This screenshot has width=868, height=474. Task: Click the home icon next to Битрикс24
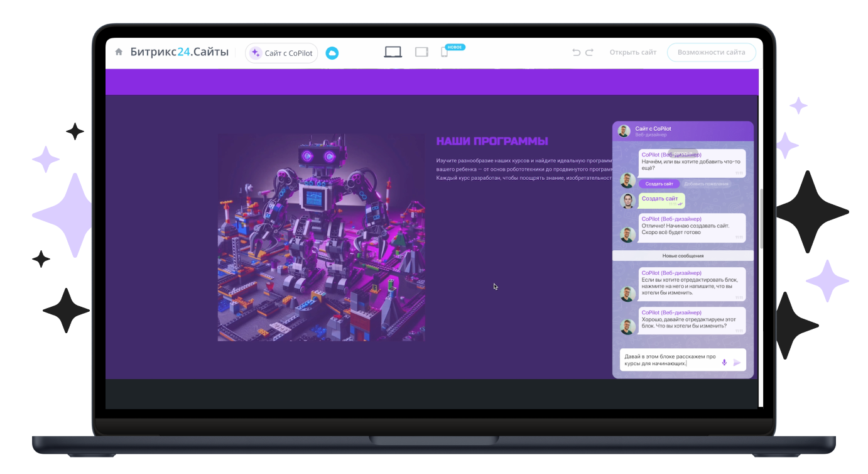tap(119, 52)
